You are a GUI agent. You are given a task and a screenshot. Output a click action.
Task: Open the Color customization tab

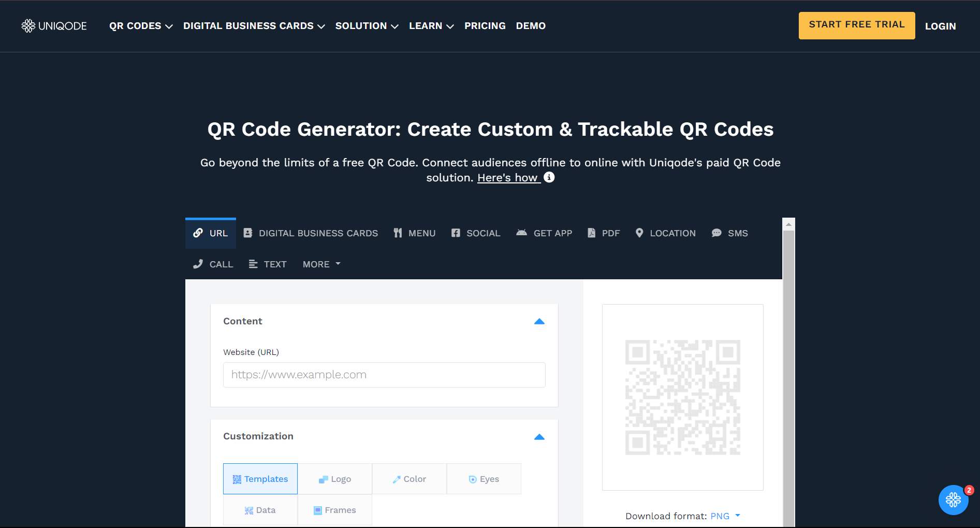pos(409,479)
